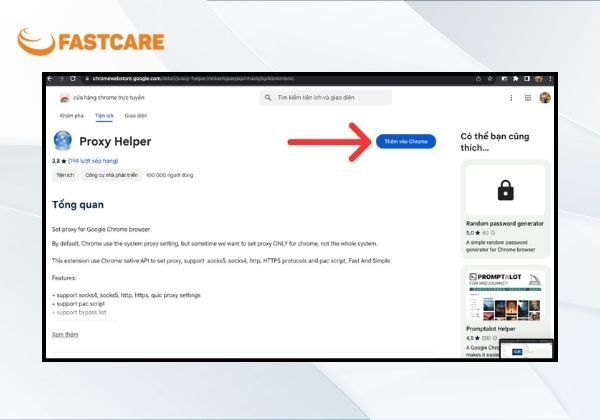Click the '3.8' star rating text
This screenshot has width=600, height=420.
click(56, 161)
